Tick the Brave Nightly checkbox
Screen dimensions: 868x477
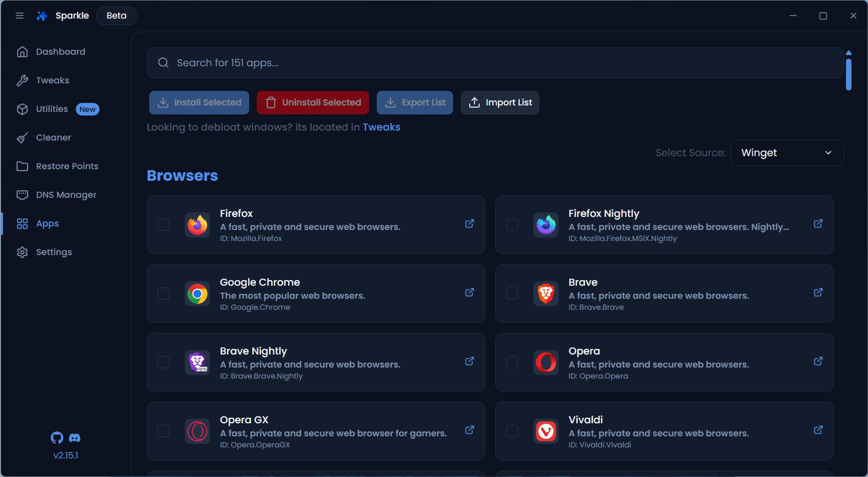164,362
